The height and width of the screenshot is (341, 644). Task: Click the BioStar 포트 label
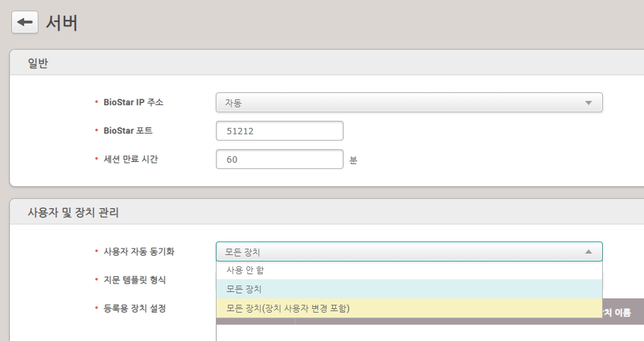coord(128,131)
